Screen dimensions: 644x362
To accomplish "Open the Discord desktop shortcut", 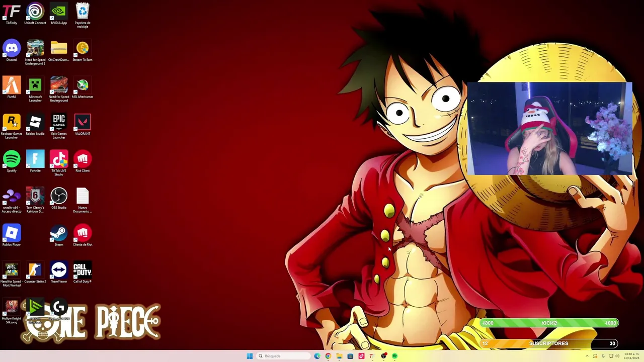I will [x=12, y=51].
